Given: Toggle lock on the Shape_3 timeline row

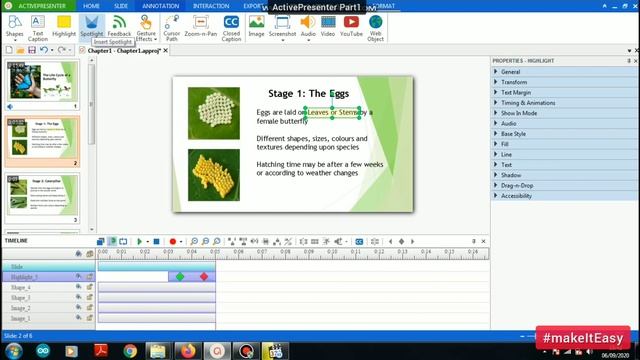Looking at the screenshot, I should tap(90, 297).
